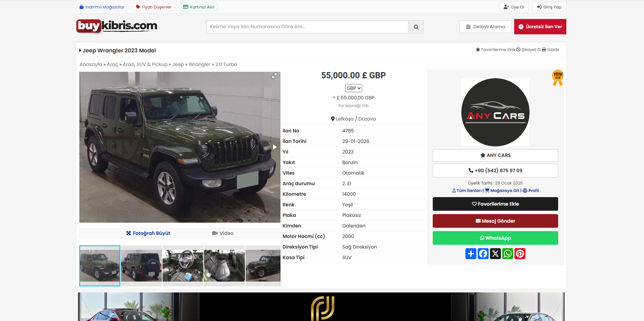Expand the car photo to fullscreen

[x=274, y=76]
